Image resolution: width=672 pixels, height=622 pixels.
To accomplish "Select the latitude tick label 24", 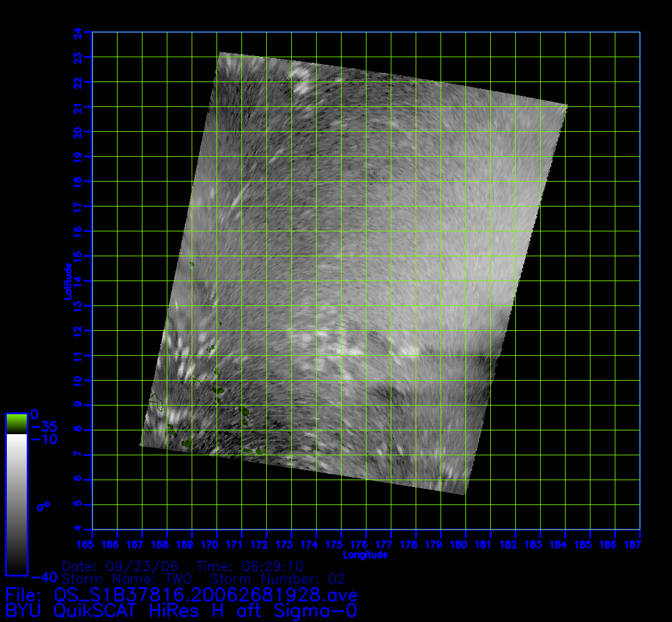I will [x=77, y=32].
